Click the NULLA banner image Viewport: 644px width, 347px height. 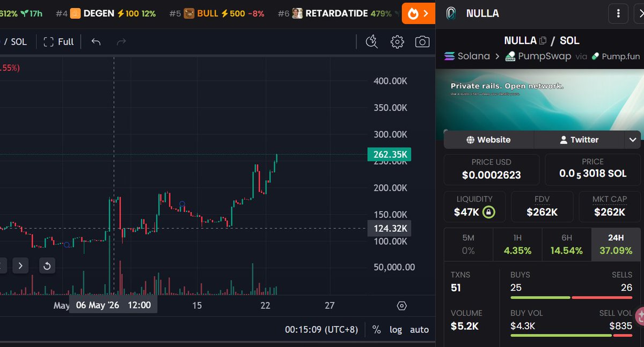tap(539, 99)
